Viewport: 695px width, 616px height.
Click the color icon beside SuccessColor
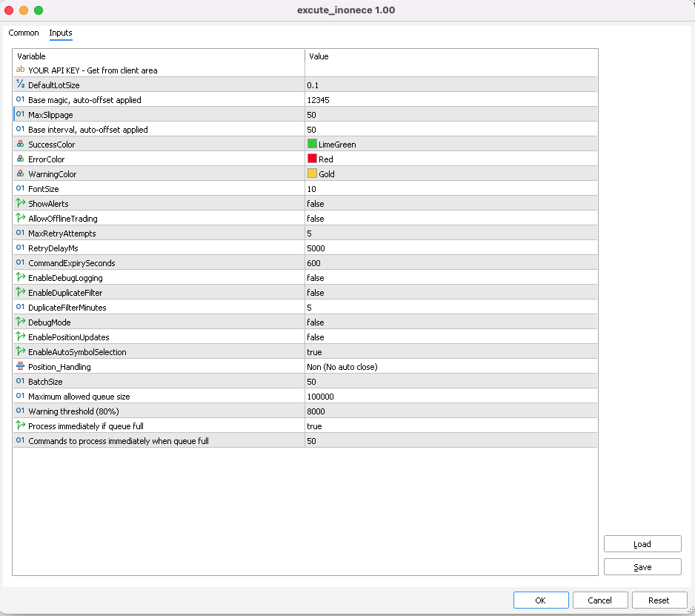click(x=20, y=145)
